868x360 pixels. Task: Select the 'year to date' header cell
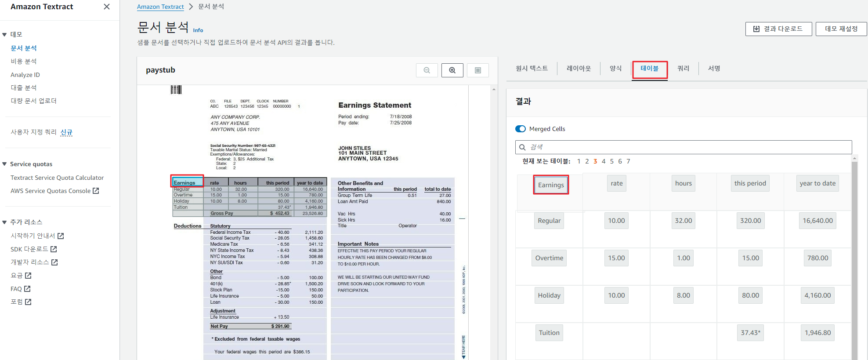tap(817, 183)
